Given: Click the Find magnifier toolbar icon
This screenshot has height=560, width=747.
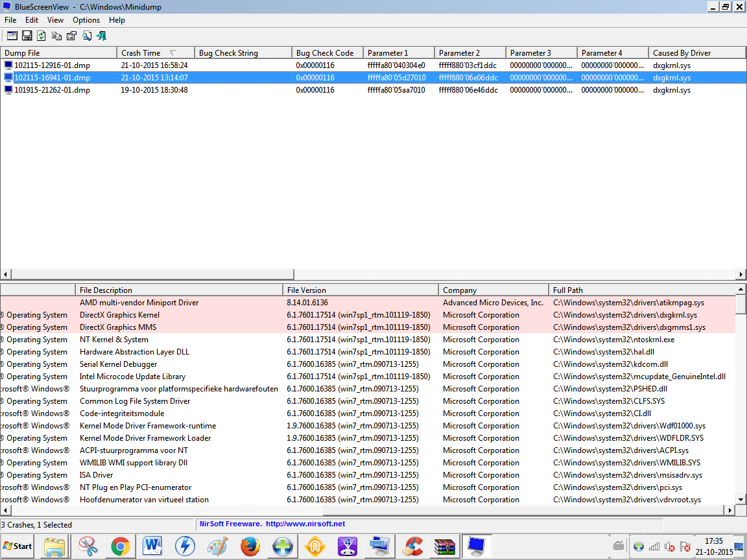Looking at the screenshot, I should (x=87, y=36).
